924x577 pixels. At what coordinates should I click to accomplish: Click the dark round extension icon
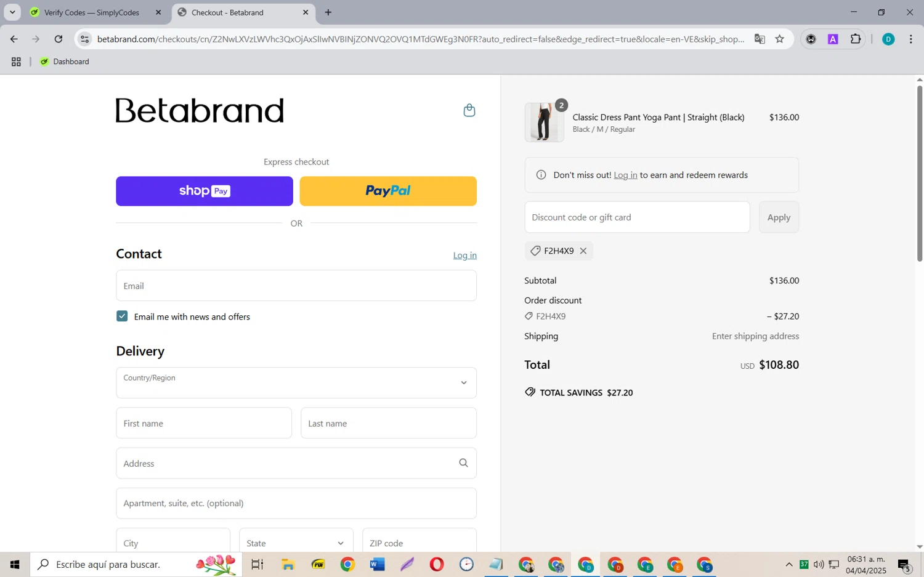pyautogui.click(x=811, y=39)
